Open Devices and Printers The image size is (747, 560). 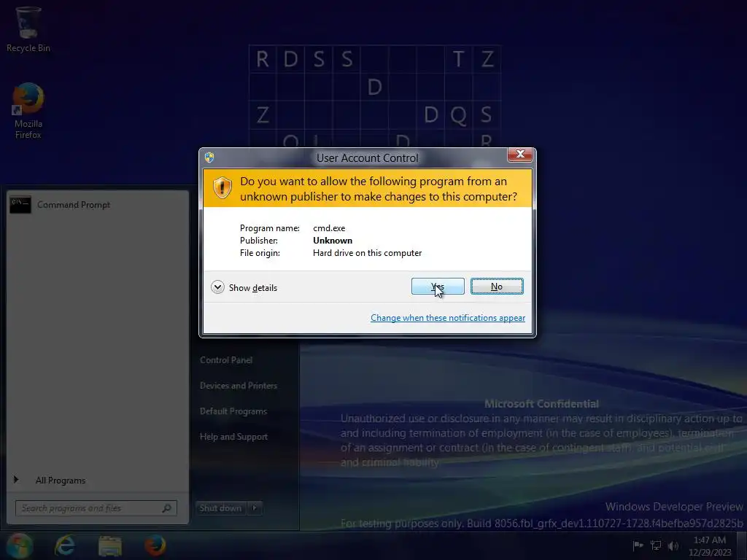pos(239,386)
